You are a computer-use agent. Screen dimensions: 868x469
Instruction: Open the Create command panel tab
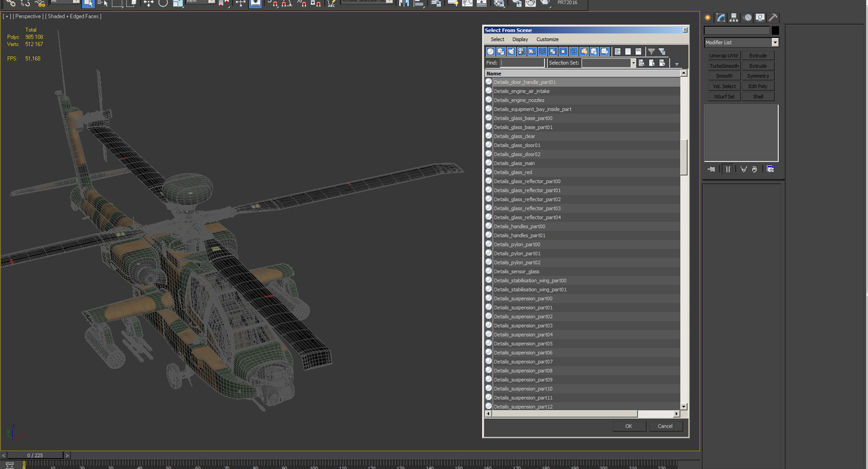click(708, 18)
